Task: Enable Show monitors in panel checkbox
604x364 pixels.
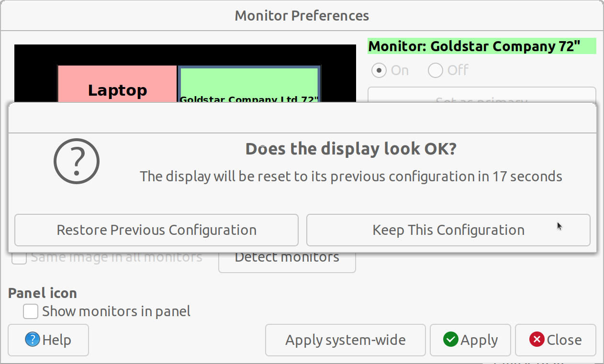Action: 31,311
